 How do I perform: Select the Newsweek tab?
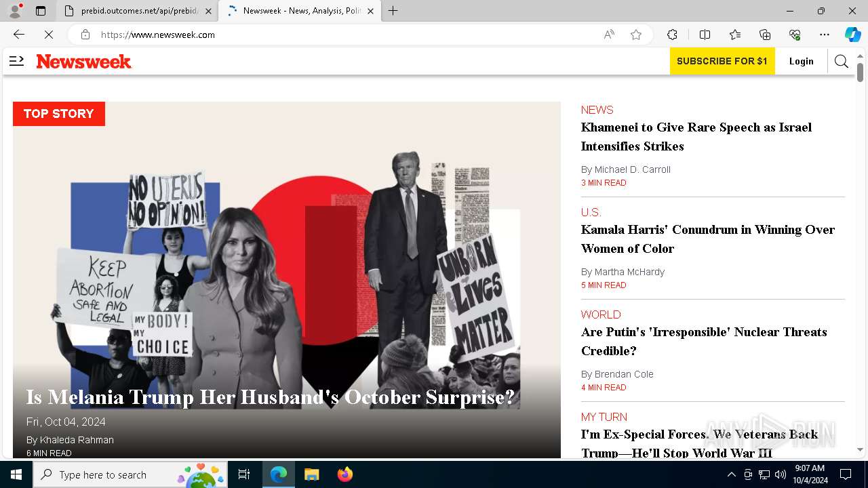299,11
